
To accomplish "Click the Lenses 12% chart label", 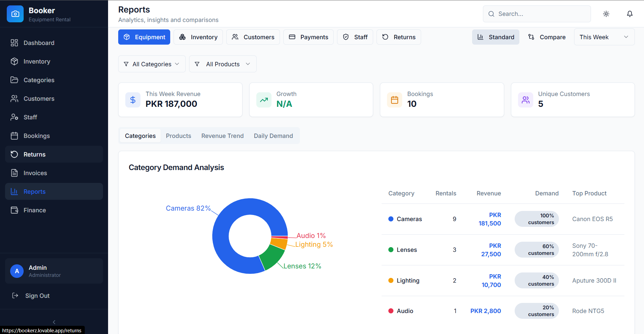I will pos(302,266).
